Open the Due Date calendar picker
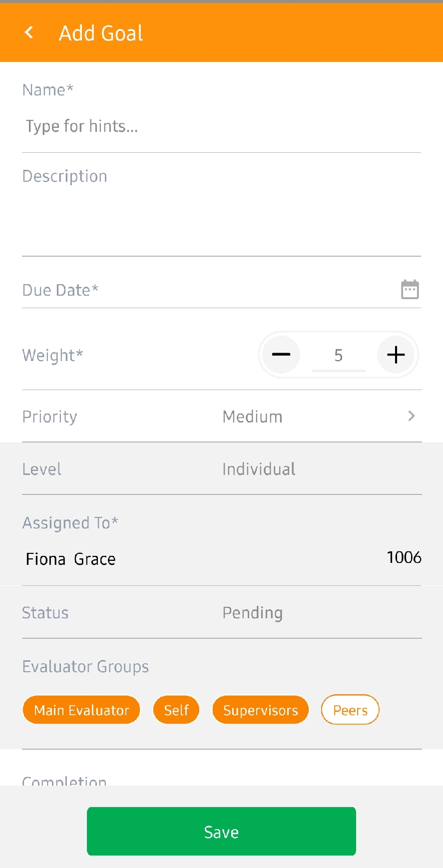 coord(410,289)
